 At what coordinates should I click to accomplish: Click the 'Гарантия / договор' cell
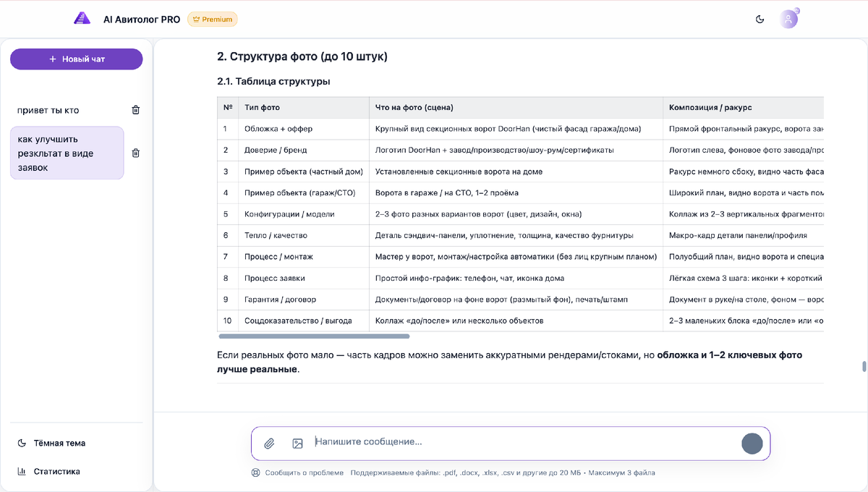point(304,300)
